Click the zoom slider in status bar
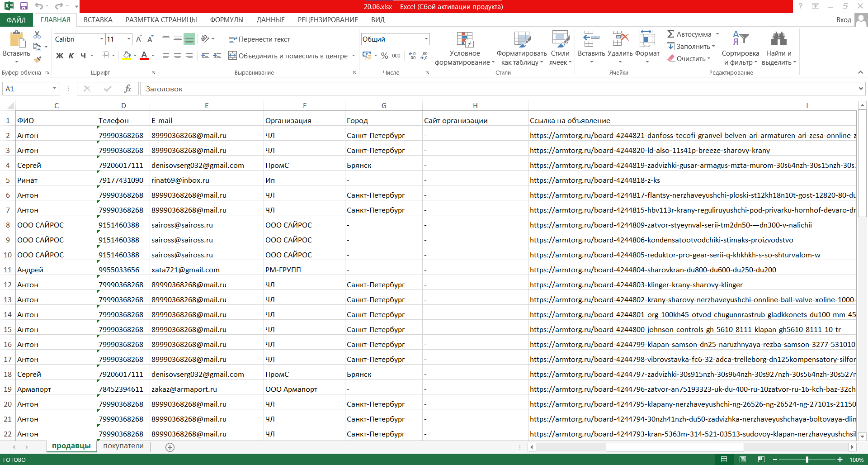 click(x=807, y=460)
